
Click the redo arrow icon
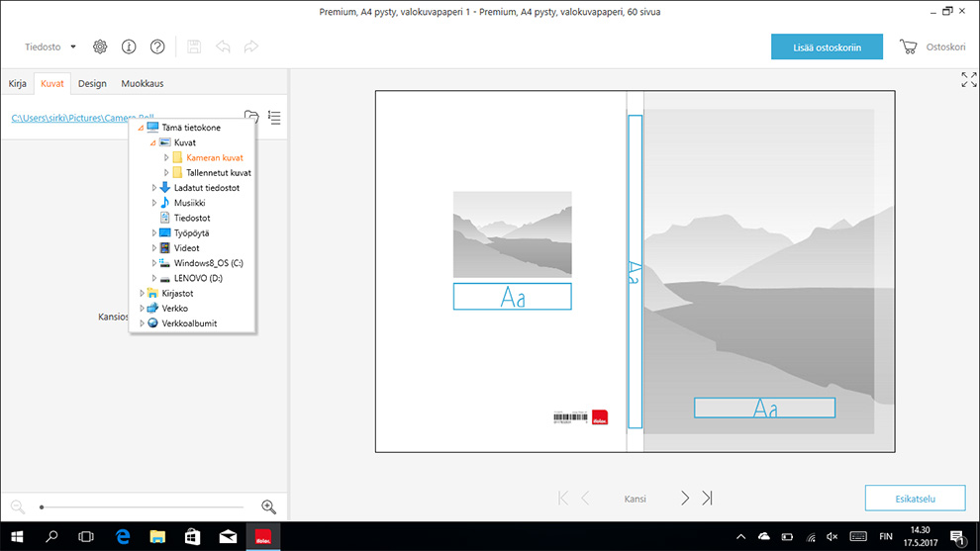[x=251, y=46]
